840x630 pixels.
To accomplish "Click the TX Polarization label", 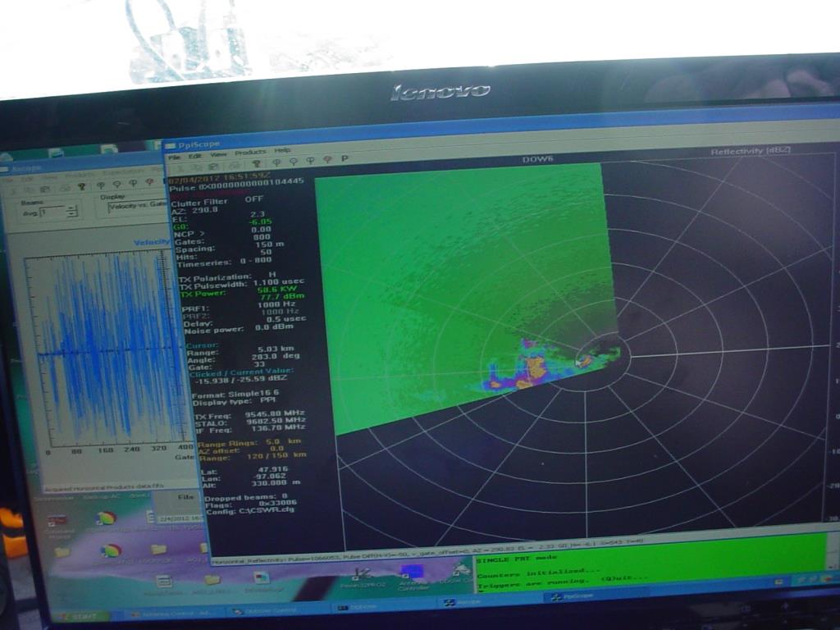I will coord(215,278).
